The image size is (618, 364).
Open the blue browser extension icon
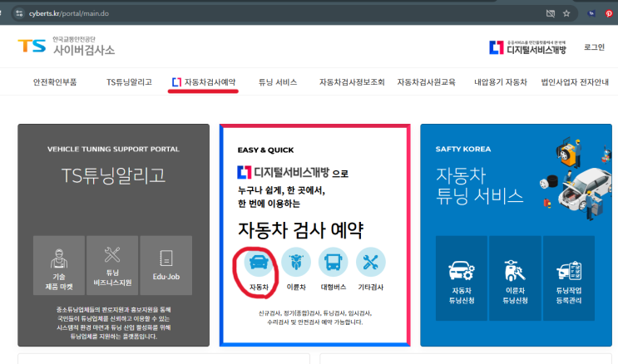click(x=591, y=13)
